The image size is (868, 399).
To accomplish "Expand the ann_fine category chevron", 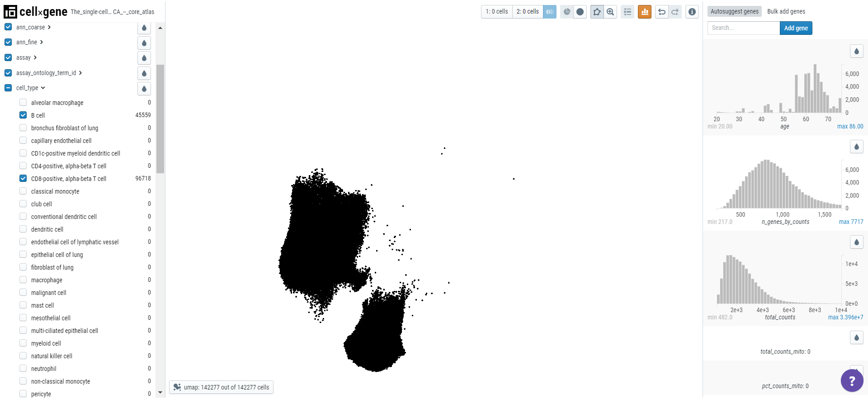I will (42, 42).
